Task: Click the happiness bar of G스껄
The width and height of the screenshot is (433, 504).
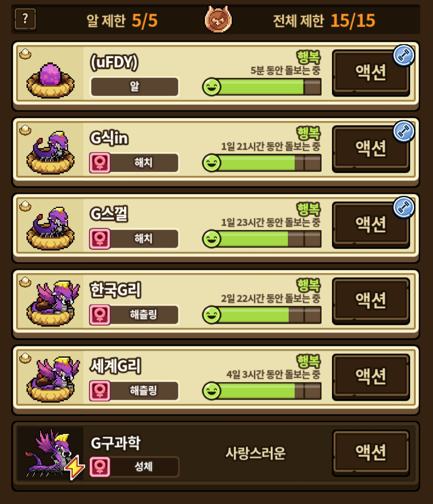Action: [262, 239]
